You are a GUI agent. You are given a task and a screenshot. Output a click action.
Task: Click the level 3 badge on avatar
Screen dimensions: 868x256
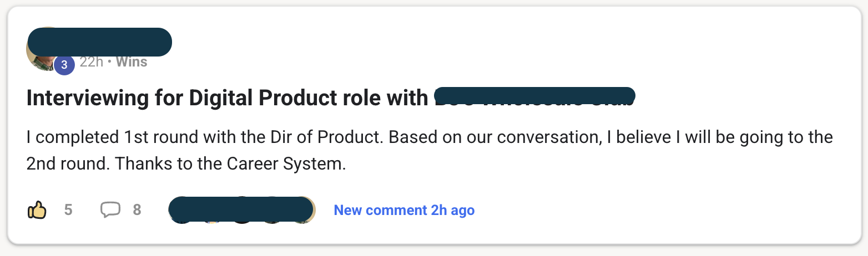64,65
